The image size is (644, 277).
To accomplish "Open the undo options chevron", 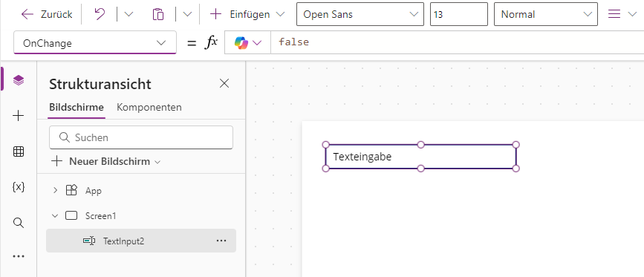I will point(129,14).
